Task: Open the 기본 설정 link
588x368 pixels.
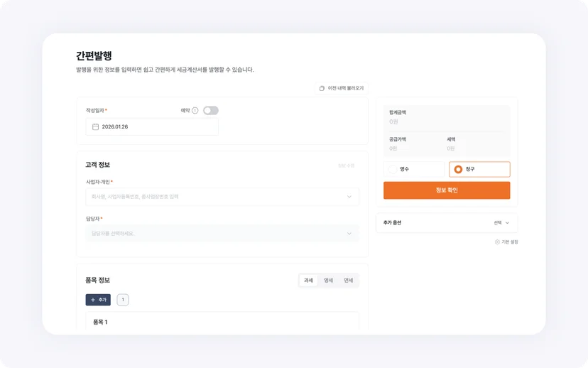Action: point(506,242)
